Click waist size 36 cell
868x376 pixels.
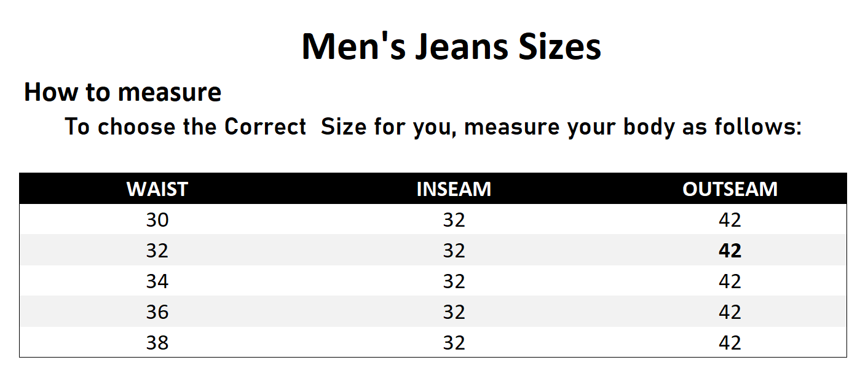tap(157, 312)
